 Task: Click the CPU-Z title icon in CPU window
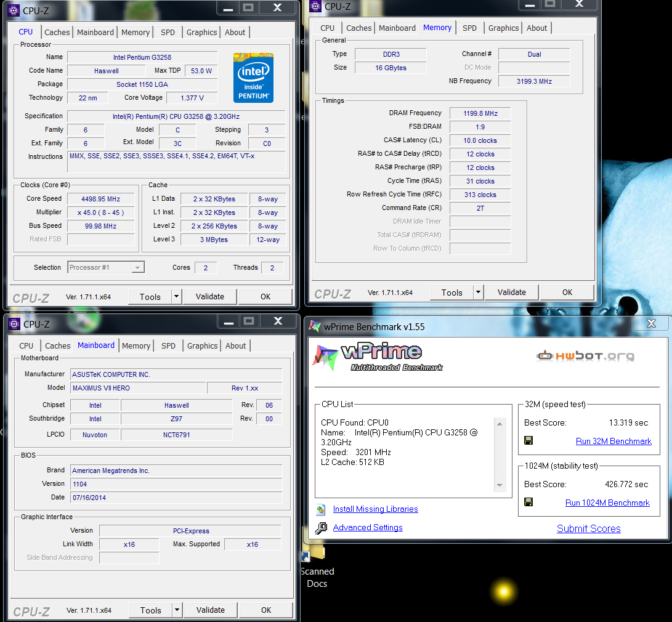coord(14,10)
